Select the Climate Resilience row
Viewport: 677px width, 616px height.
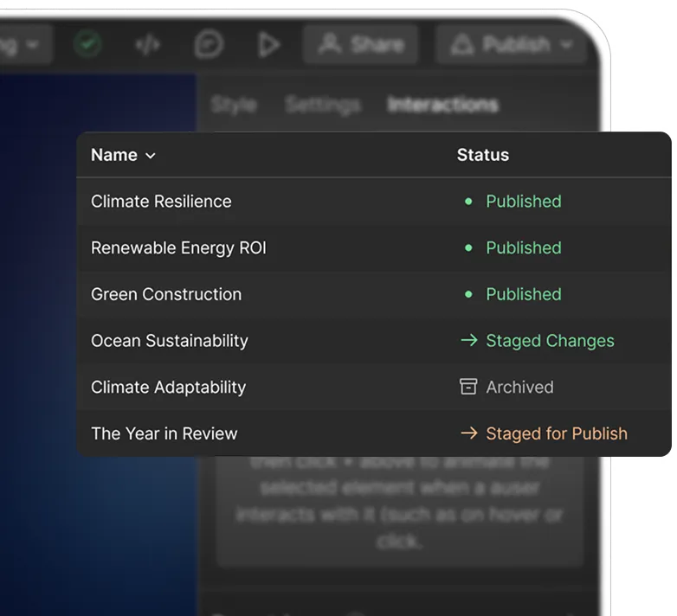pyautogui.click(x=373, y=202)
